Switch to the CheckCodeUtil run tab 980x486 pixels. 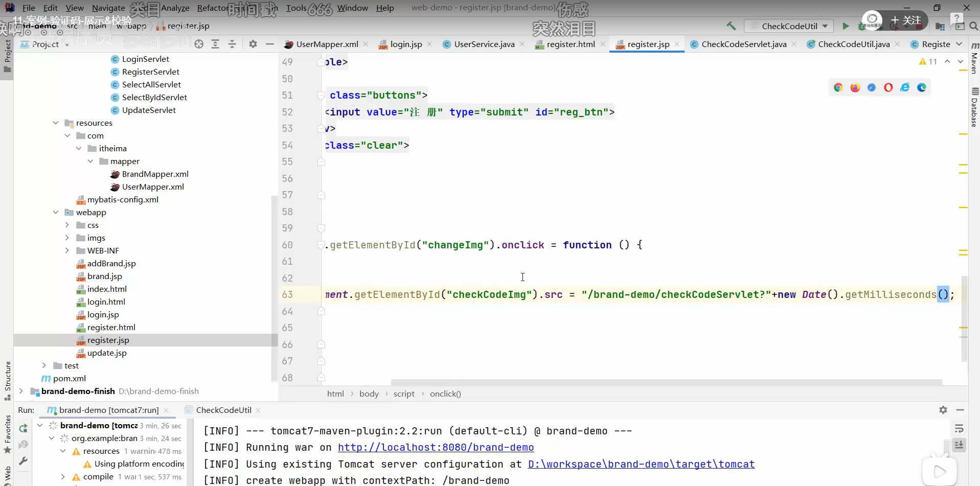click(223, 410)
